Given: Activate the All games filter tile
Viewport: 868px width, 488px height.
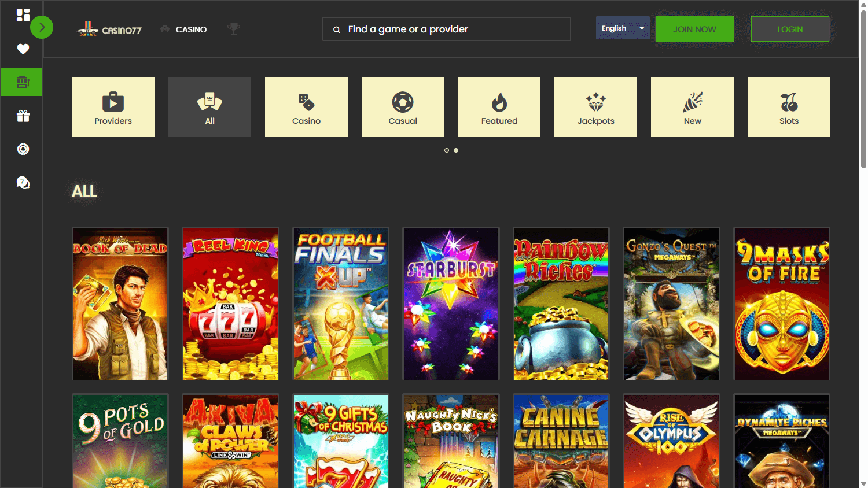Looking at the screenshot, I should pos(209,107).
